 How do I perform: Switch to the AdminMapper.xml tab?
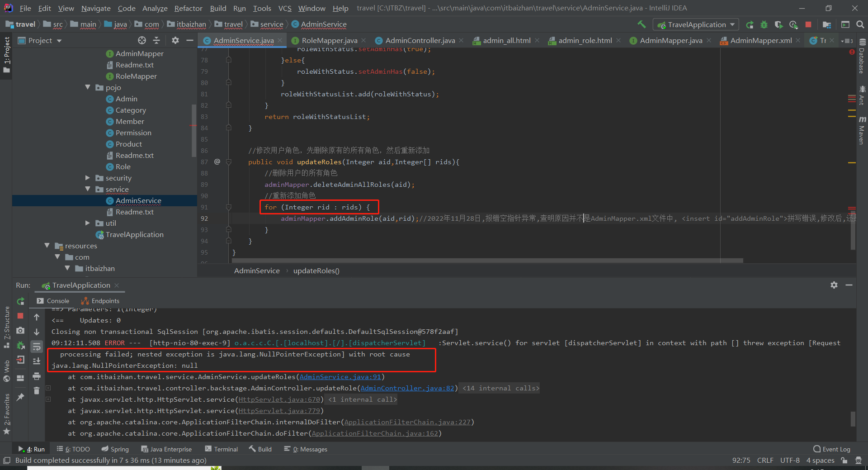[760, 41]
